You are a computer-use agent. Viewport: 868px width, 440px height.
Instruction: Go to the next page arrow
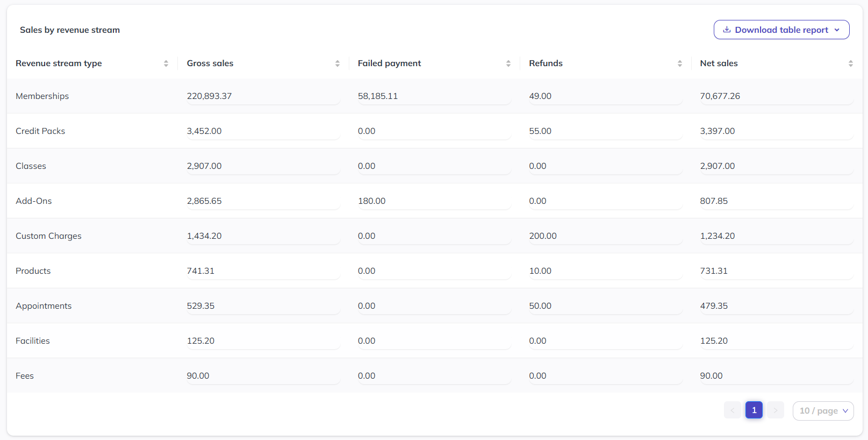point(776,410)
